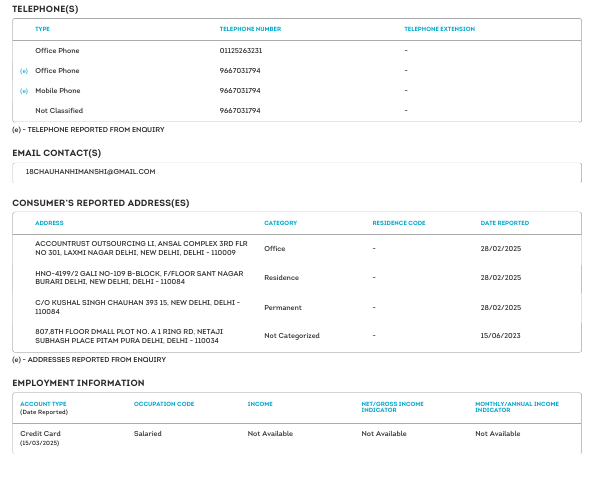Click the Mobile Phone type label
611x503 pixels.
(58, 90)
